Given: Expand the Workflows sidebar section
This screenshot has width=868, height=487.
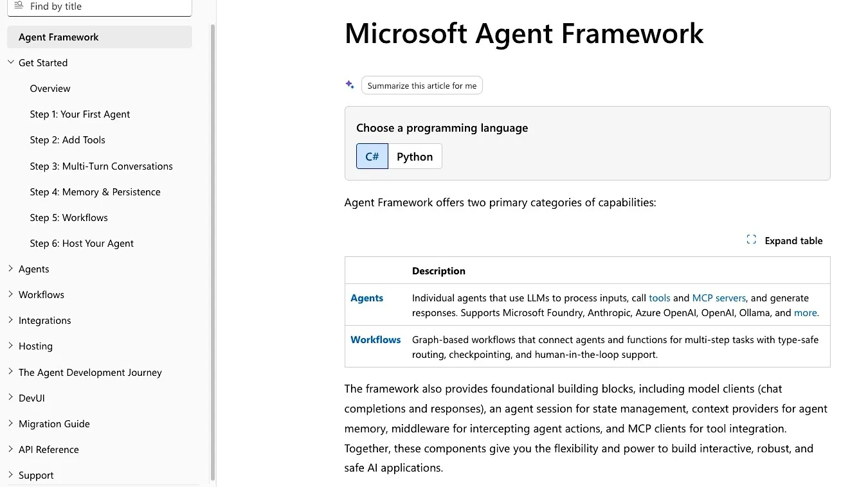Looking at the screenshot, I should (11, 294).
